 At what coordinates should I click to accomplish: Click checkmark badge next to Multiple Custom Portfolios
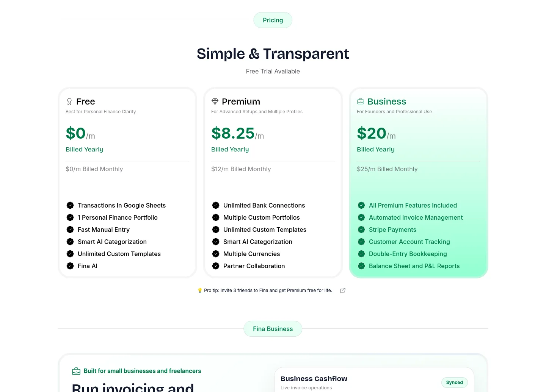(x=216, y=217)
